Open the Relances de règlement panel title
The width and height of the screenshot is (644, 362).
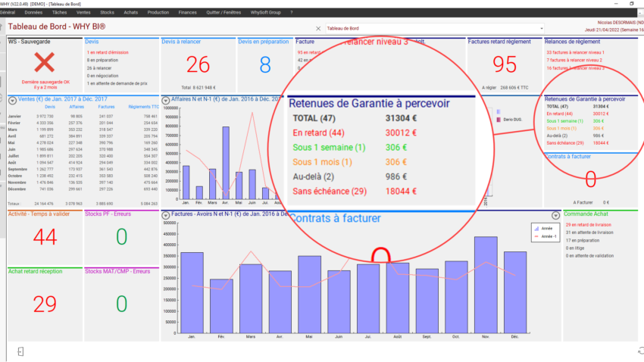click(x=572, y=42)
